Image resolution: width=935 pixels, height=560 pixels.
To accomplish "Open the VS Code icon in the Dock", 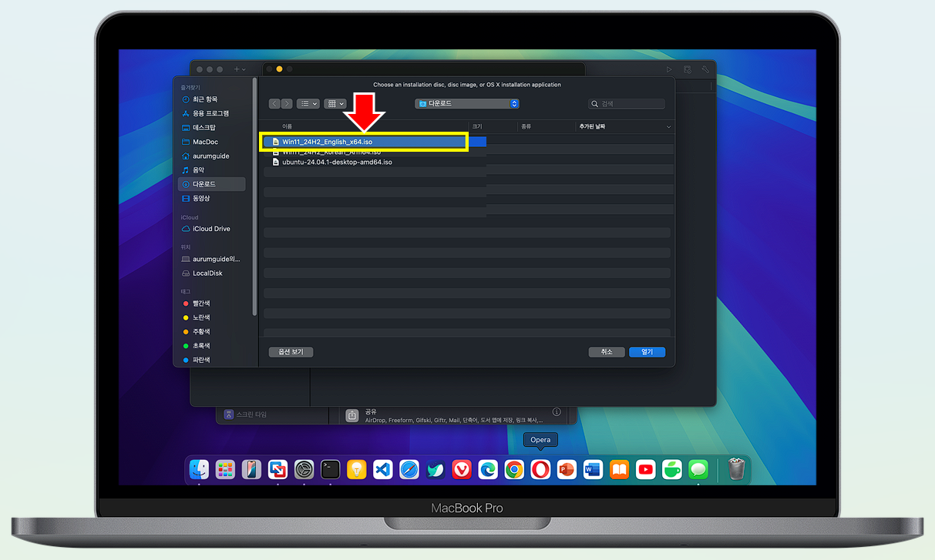I will coord(382,469).
